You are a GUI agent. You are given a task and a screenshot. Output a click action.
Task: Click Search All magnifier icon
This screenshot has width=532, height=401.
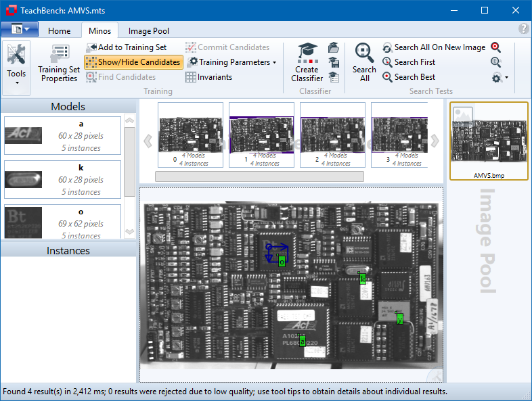(x=364, y=53)
